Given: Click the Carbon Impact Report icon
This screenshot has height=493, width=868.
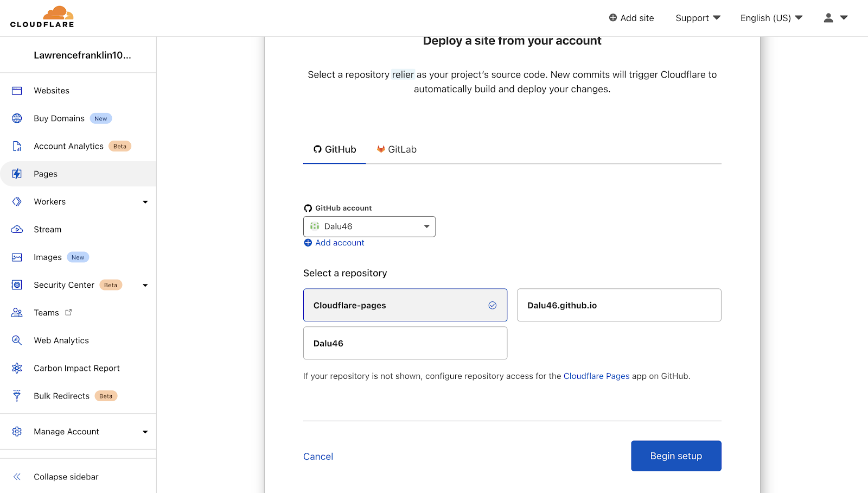Looking at the screenshot, I should tap(17, 368).
